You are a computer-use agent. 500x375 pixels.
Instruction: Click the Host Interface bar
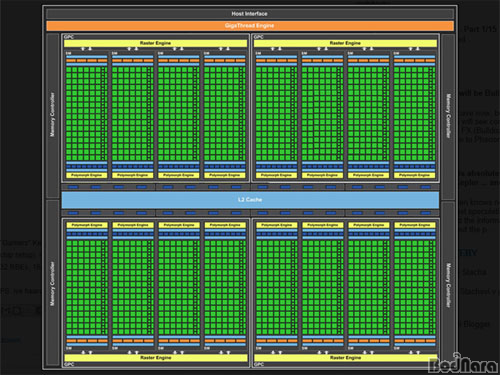250,14
